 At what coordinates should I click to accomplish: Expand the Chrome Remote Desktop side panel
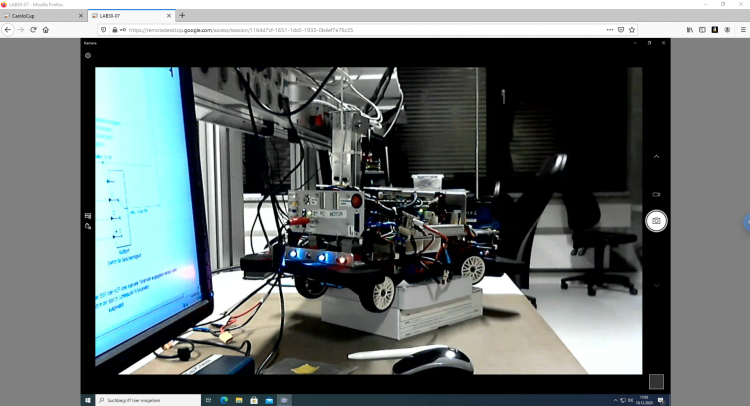(746, 221)
